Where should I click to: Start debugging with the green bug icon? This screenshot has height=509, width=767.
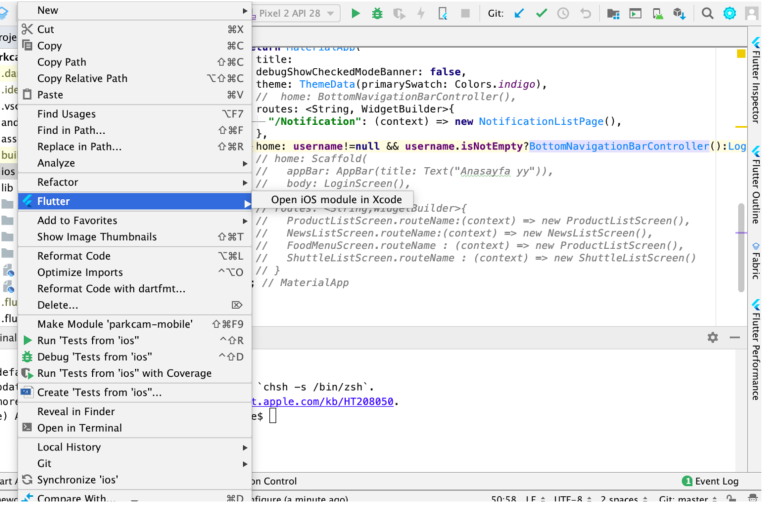pyautogui.click(x=377, y=13)
